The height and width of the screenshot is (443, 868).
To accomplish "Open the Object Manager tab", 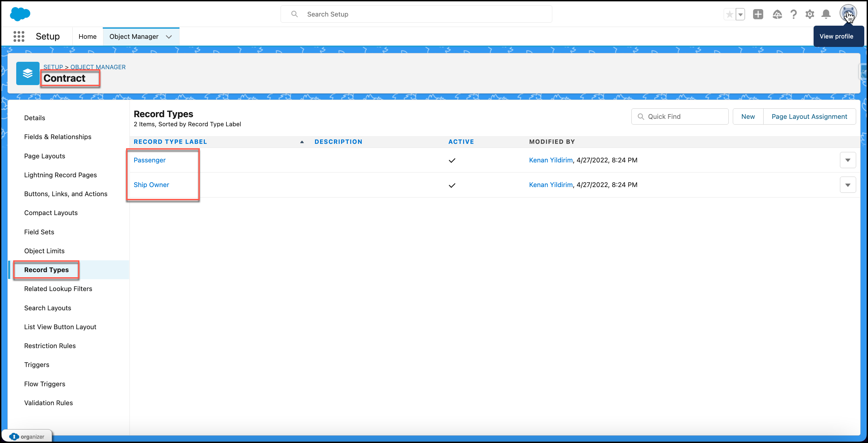I will coord(134,36).
